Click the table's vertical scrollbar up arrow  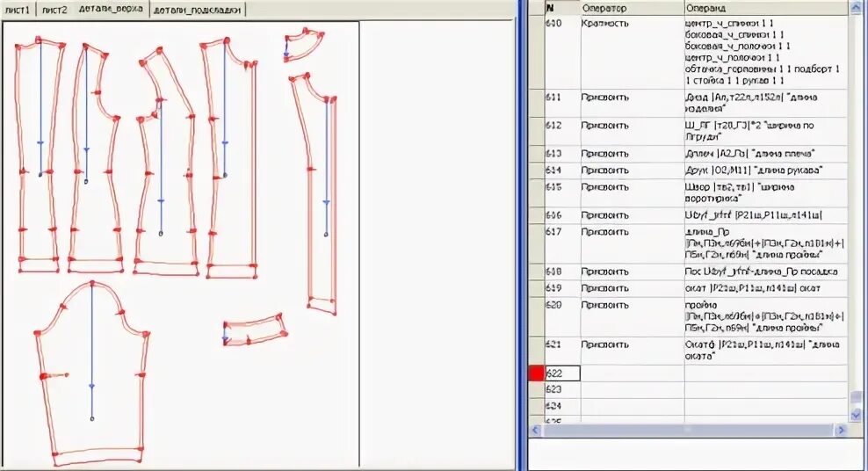coord(857,7)
